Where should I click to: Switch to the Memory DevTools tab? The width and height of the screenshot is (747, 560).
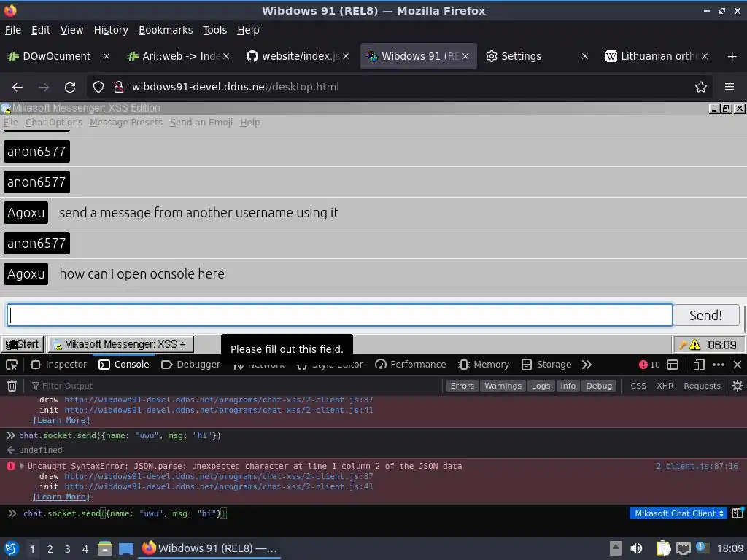pos(484,365)
